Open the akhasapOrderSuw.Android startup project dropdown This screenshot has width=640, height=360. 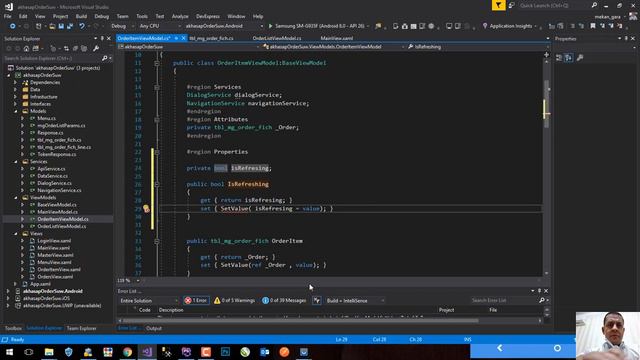[x=224, y=26]
